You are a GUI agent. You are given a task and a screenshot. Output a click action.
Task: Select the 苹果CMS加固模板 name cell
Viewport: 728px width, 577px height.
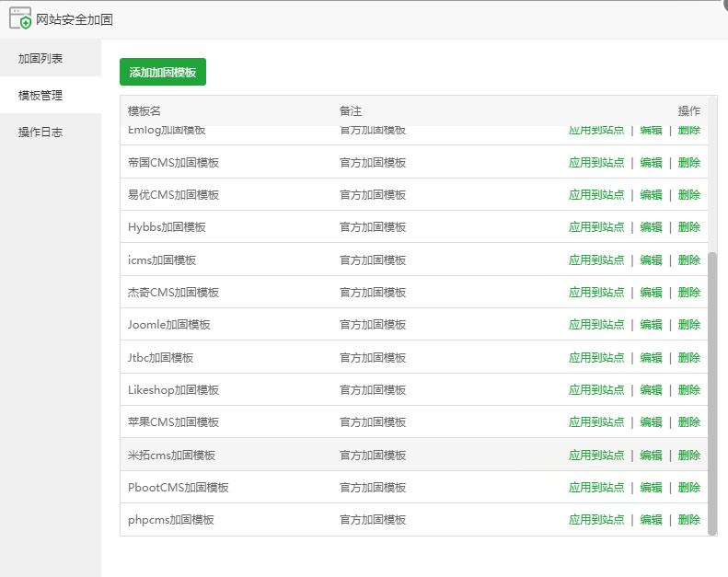(x=173, y=422)
